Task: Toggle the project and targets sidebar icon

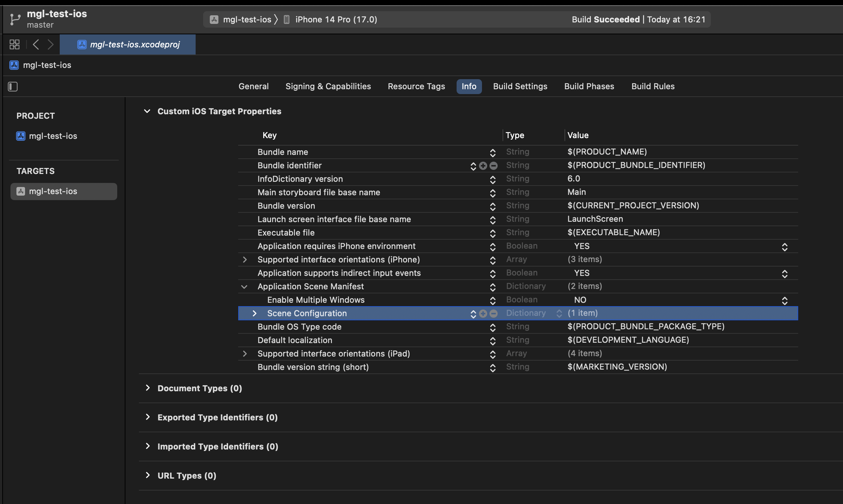Action: (x=13, y=87)
